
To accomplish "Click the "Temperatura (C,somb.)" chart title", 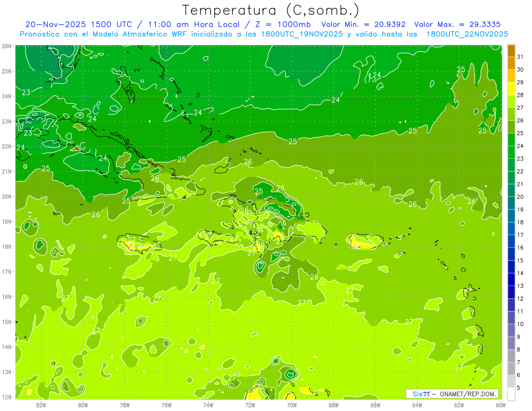I will (271, 10).
